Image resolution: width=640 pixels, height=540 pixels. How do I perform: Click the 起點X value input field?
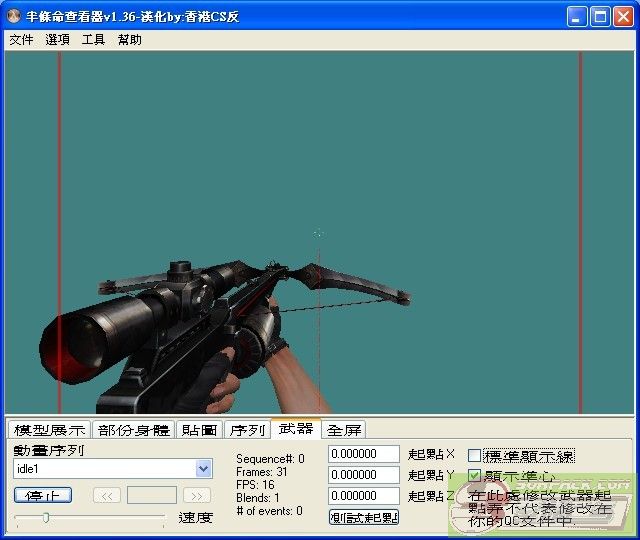364,455
